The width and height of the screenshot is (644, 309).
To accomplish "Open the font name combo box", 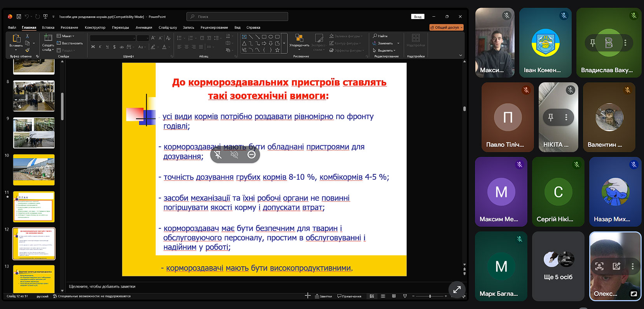I will click(113, 38).
